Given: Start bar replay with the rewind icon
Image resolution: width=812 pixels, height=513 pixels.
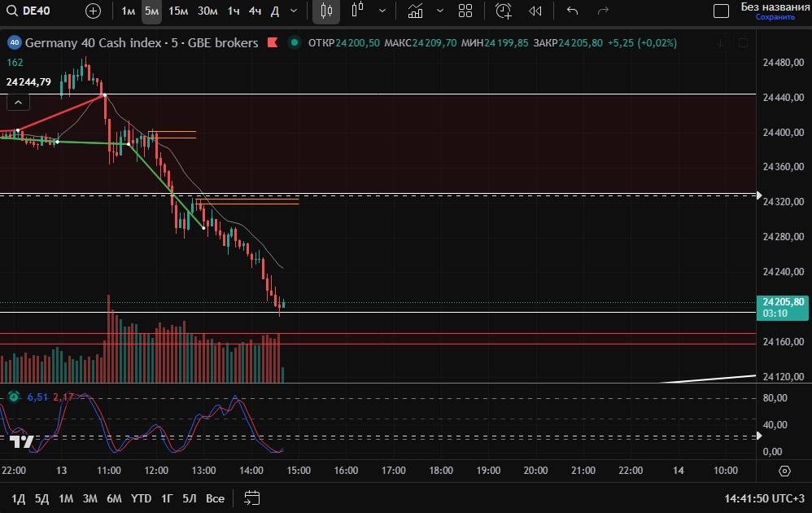Looking at the screenshot, I should point(535,11).
